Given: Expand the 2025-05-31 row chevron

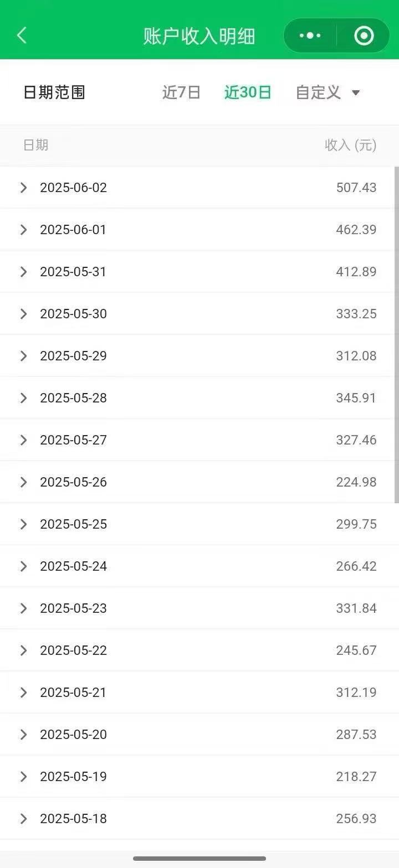Looking at the screenshot, I should click(x=23, y=272).
